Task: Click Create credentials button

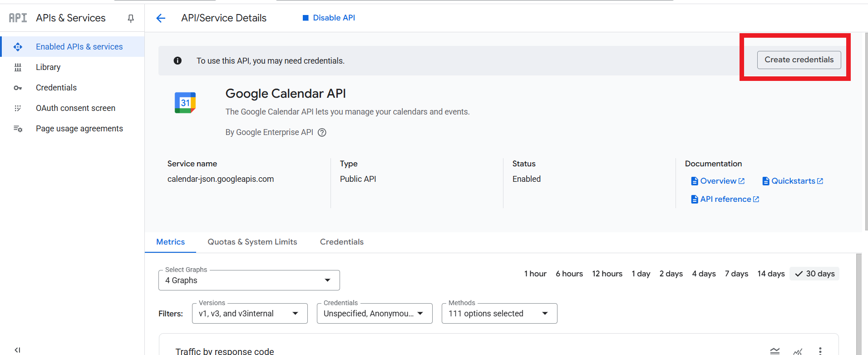Action: [799, 60]
